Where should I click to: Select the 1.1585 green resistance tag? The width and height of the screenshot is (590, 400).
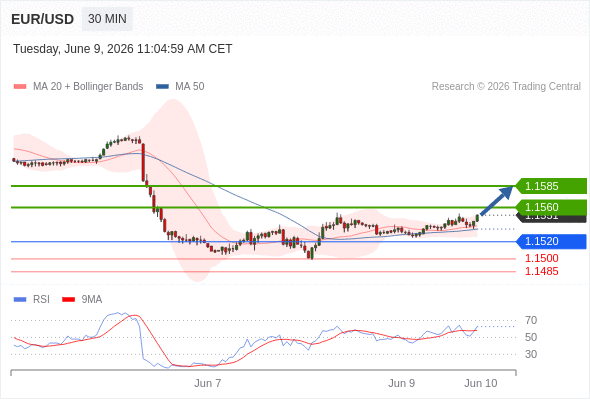[551, 186]
